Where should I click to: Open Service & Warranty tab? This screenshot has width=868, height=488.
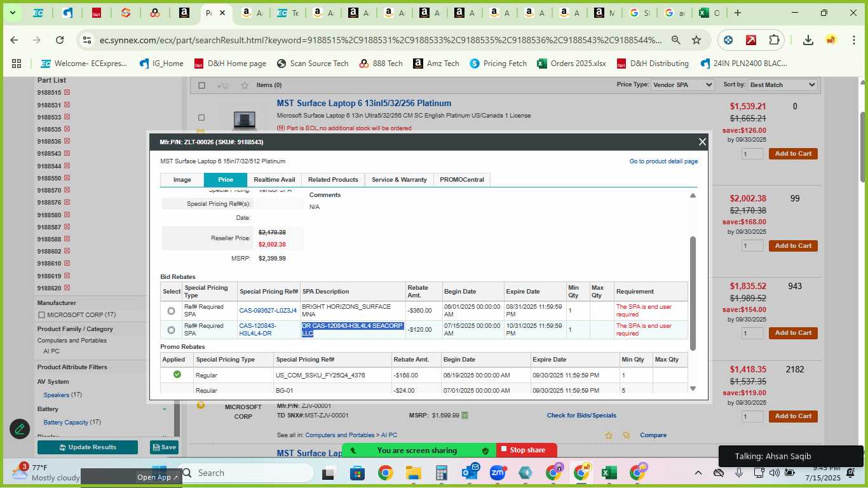[399, 180]
